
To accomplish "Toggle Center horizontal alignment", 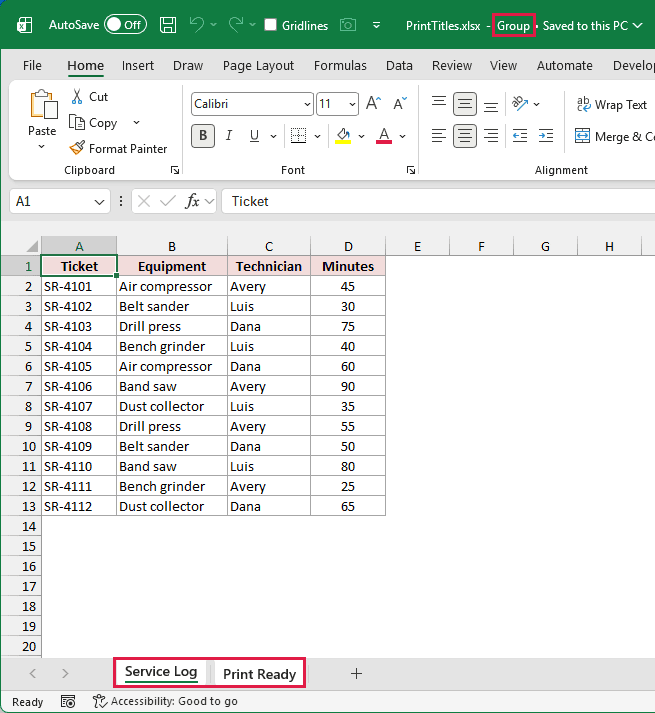I will (465, 136).
